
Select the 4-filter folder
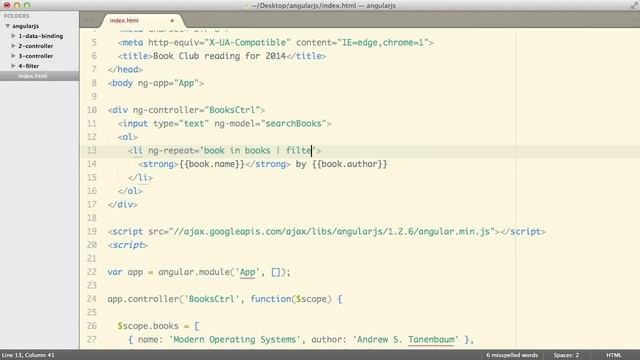click(29, 66)
